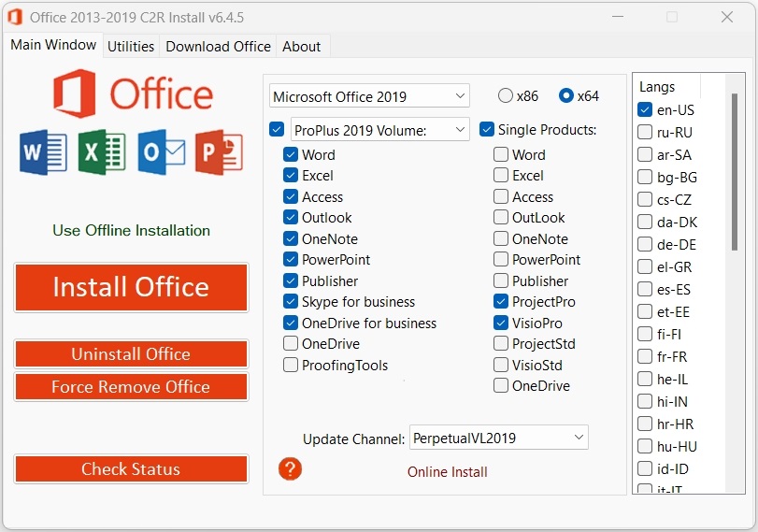Open the Download Office tab
This screenshot has width=758, height=532.
tap(218, 47)
